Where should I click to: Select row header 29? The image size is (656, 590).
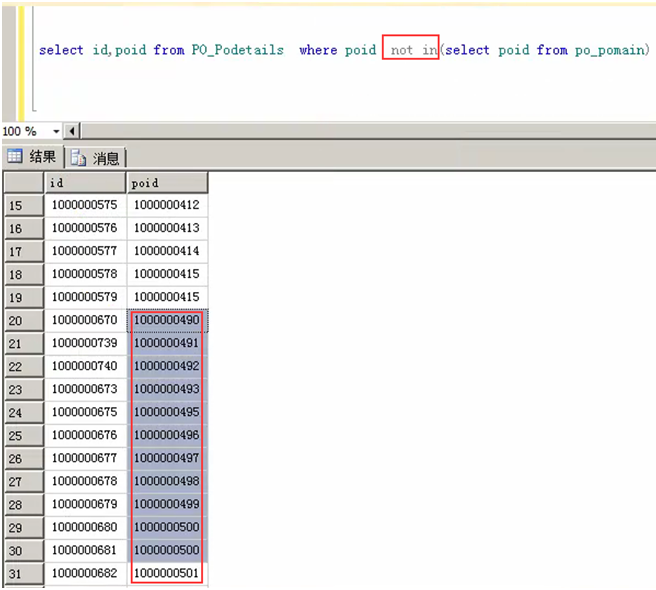click(24, 528)
